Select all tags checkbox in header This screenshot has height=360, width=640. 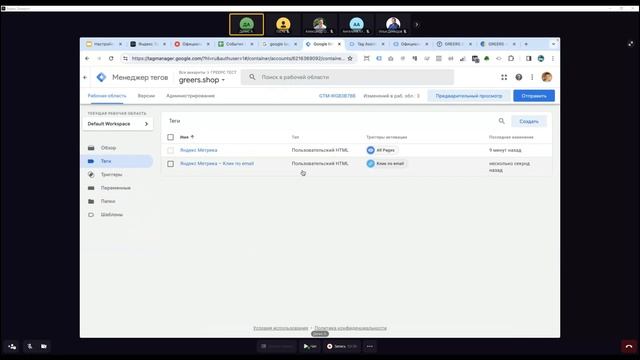(x=171, y=137)
